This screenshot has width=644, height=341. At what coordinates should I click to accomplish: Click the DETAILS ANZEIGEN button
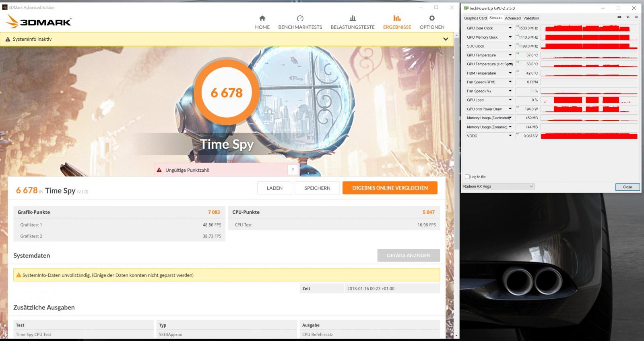pos(409,255)
